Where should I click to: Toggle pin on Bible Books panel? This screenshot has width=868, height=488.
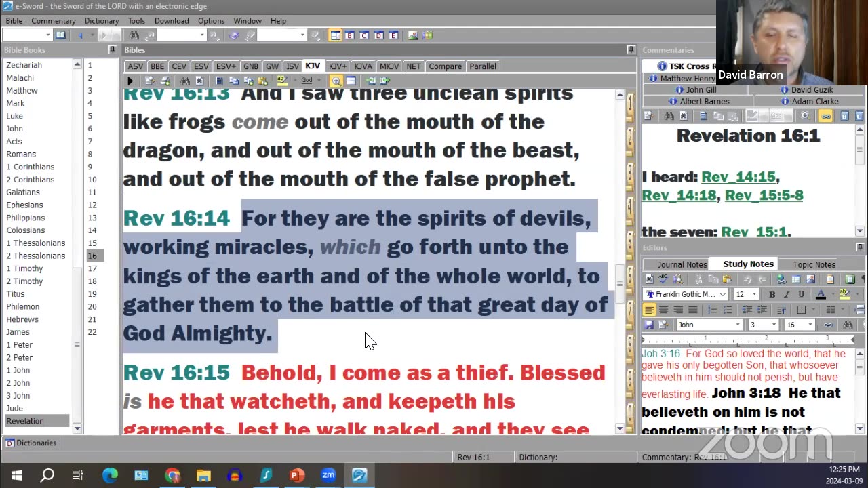click(x=112, y=50)
